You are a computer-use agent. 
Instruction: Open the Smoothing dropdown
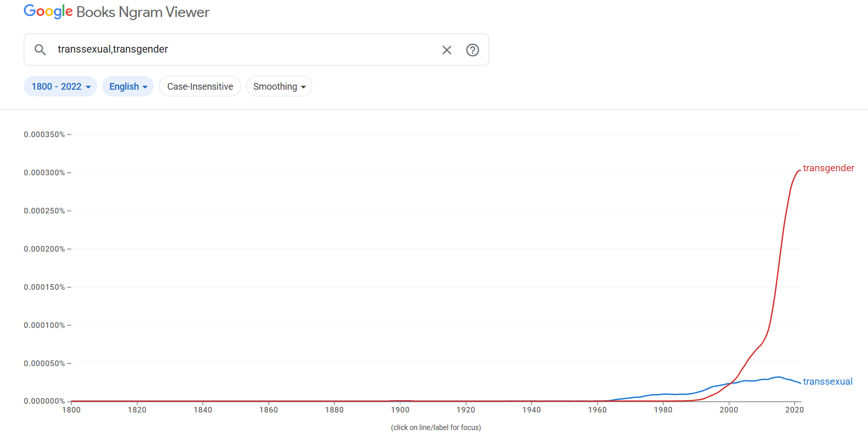[279, 87]
